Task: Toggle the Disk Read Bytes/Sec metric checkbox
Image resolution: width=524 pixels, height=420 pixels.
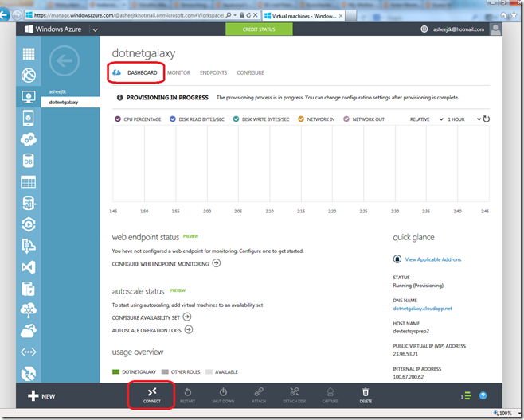Action: [x=173, y=119]
